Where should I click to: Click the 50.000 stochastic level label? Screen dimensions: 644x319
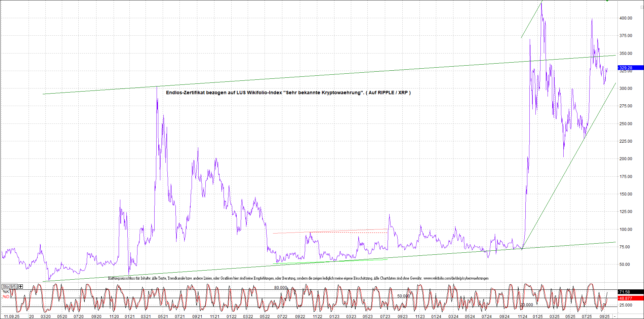tap(404, 296)
